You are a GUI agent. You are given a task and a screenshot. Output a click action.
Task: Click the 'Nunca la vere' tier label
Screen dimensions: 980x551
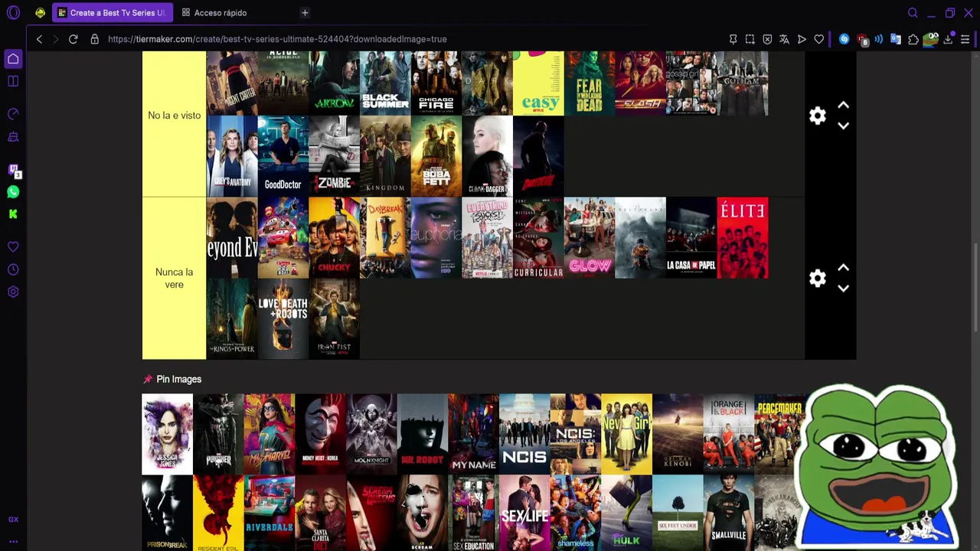click(x=174, y=279)
